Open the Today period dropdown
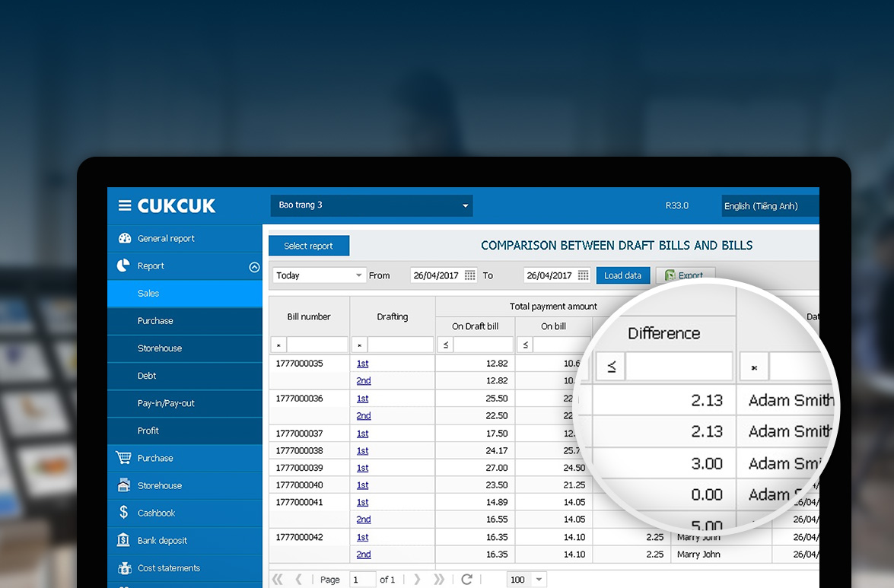This screenshot has height=588, width=894. pos(319,275)
